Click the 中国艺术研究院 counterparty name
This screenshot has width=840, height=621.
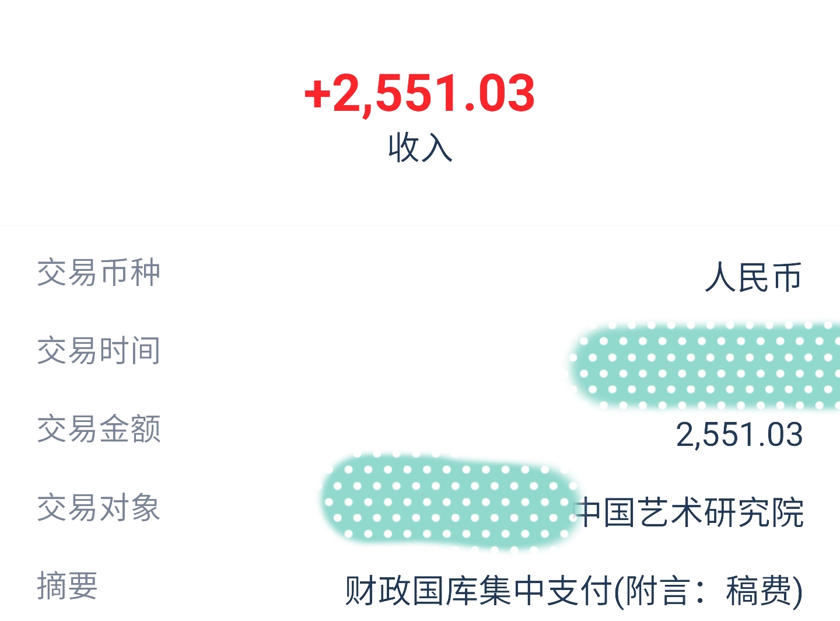click(x=689, y=512)
